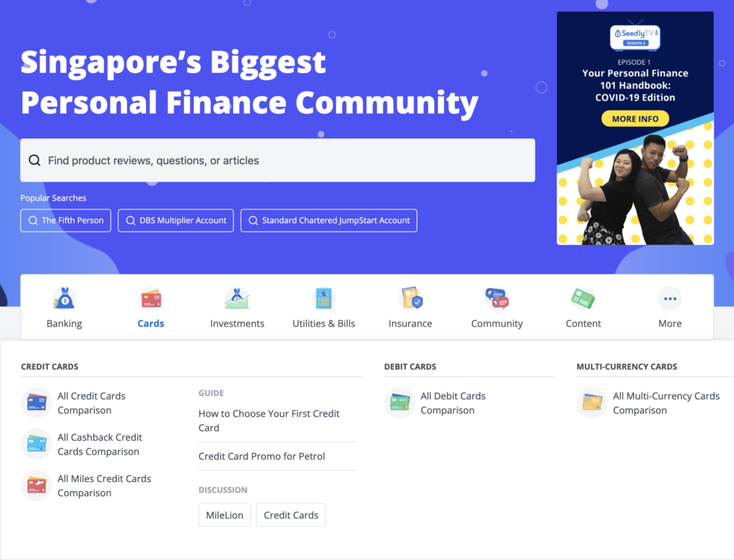This screenshot has width=734, height=560.
Task: Click the Investments chart icon
Action: point(237,298)
